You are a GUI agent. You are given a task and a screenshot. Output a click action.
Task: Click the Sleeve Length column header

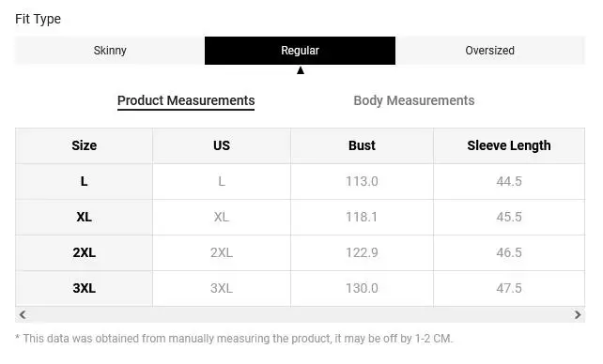509,146
